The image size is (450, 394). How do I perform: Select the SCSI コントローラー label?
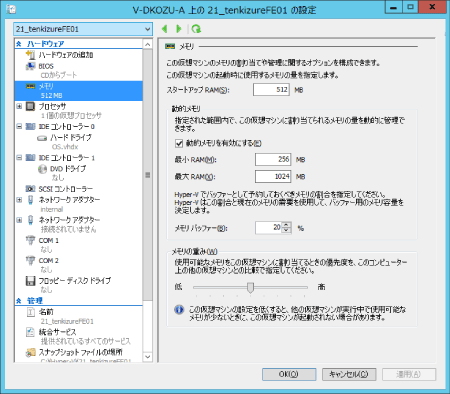coord(66,189)
